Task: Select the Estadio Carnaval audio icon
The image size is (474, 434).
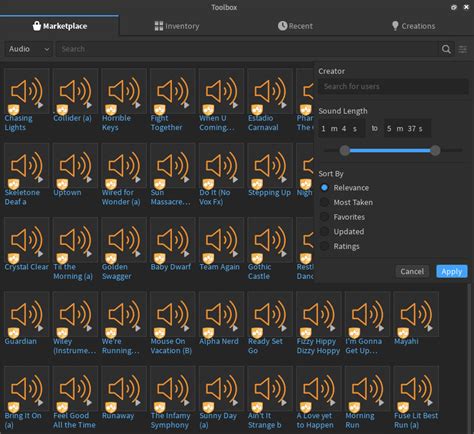Action: click(x=270, y=91)
